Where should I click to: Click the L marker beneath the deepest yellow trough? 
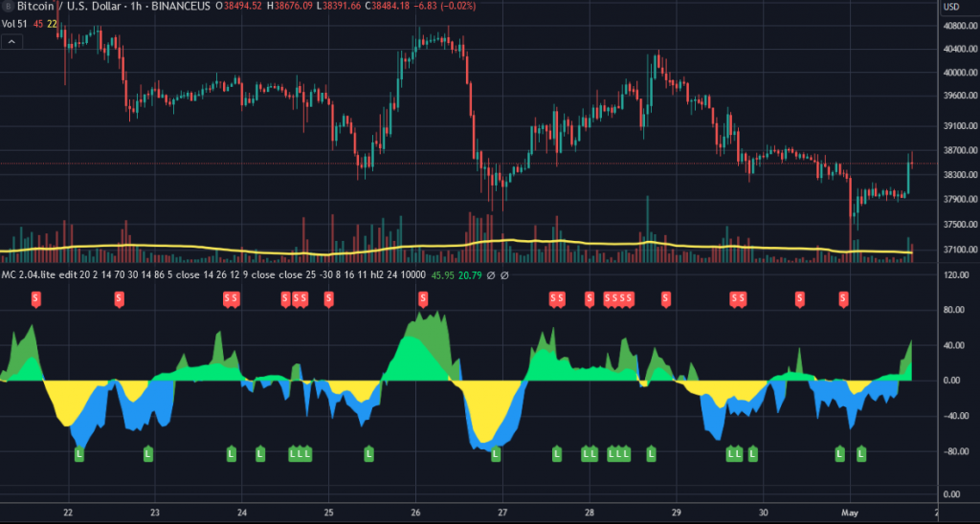coord(496,452)
